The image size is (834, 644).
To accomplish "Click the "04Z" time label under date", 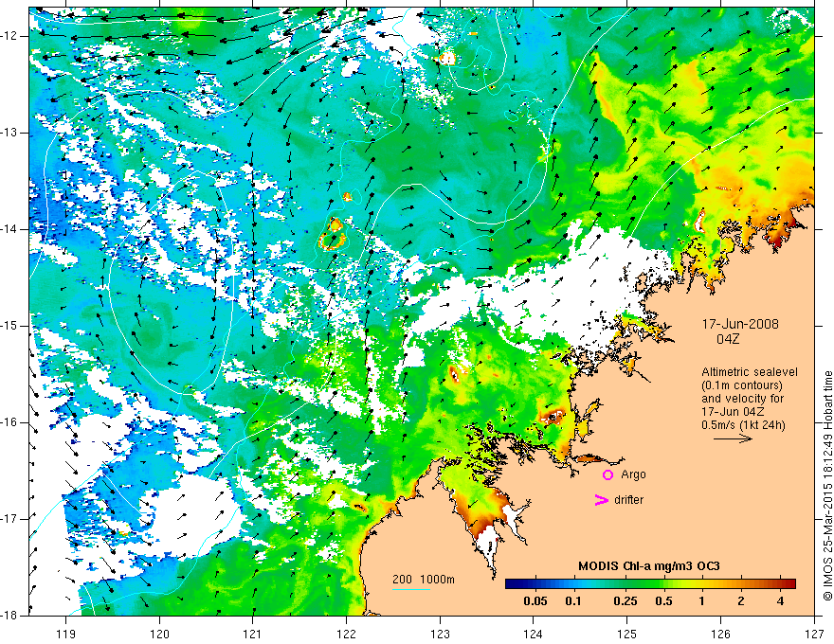I will 728,339.
